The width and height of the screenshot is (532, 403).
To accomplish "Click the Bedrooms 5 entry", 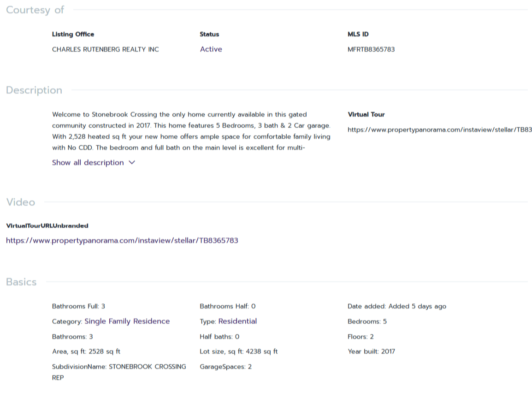I will pyautogui.click(x=367, y=322).
